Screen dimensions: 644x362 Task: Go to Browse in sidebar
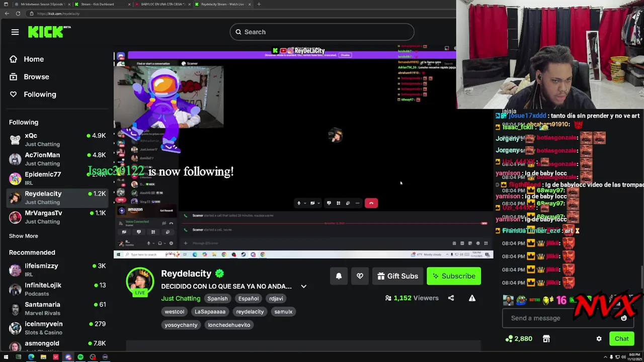pos(36,77)
